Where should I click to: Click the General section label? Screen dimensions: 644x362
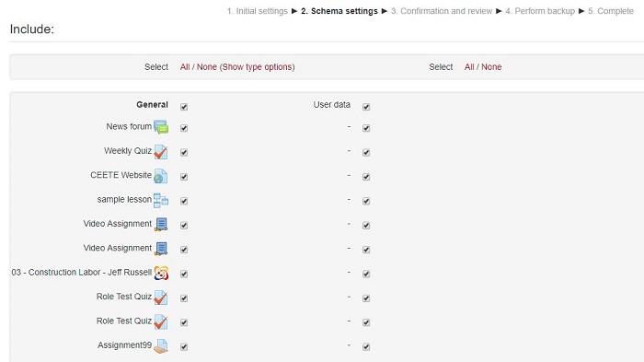(x=153, y=105)
